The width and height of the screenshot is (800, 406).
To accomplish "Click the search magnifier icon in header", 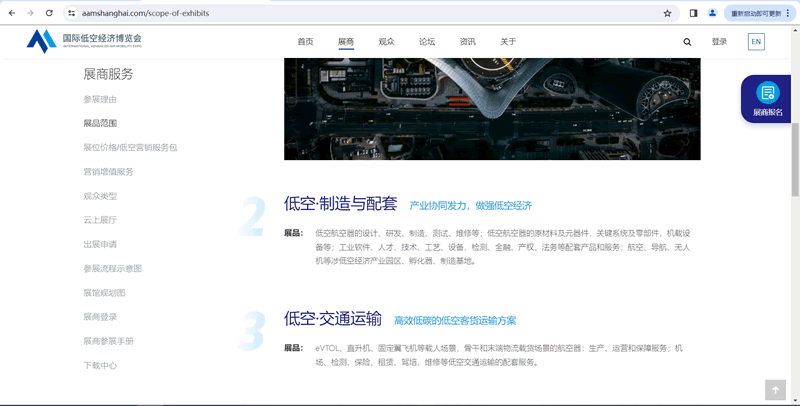I will [687, 42].
